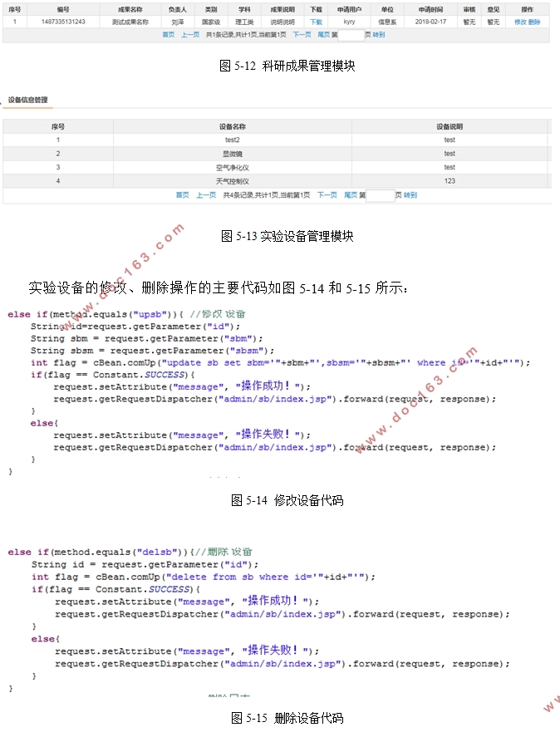Select the 说明说明 cell
Viewport: 560px width, 737px height.
click(x=282, y=22)
